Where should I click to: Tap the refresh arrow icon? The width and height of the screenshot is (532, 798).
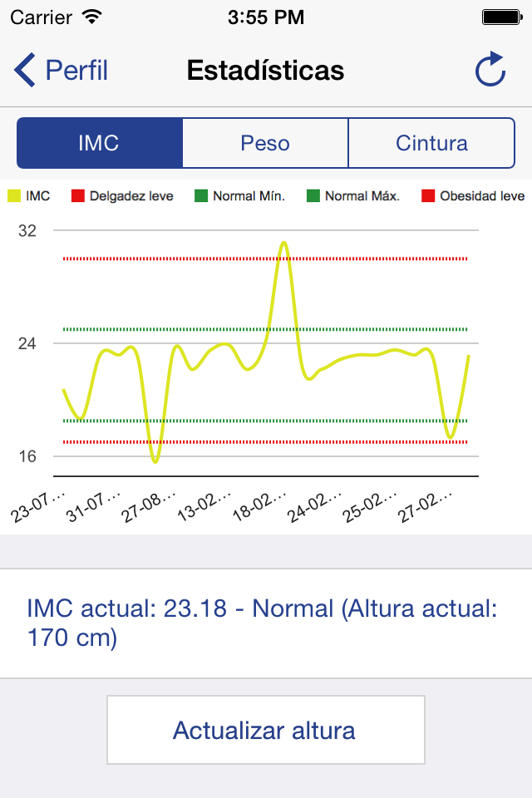click(490, 70)
